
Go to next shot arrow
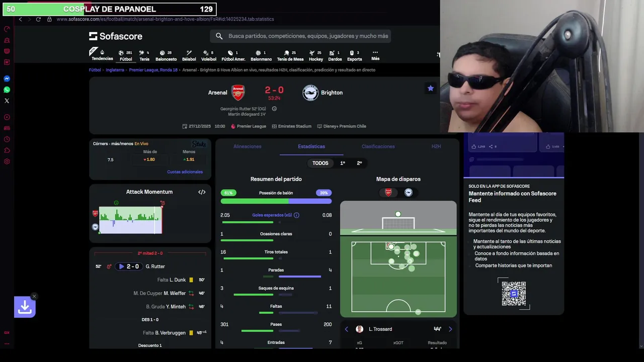point(450,329)
